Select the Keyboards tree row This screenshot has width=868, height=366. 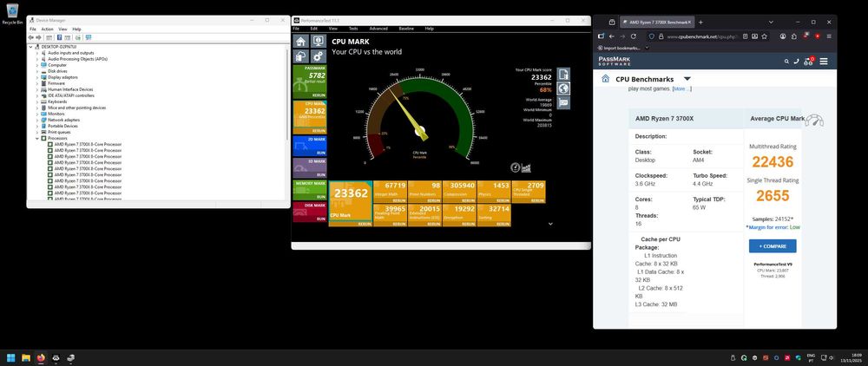(57, 101)
